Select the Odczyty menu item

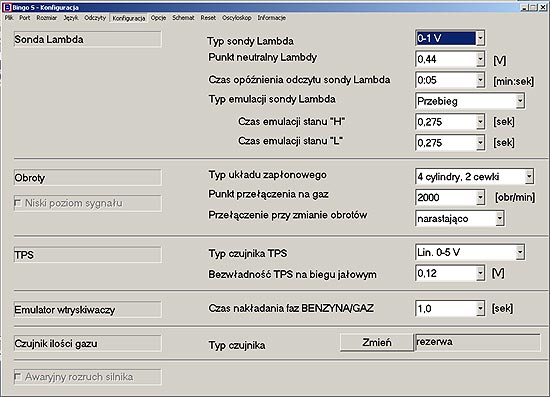(x=95, y=18)
